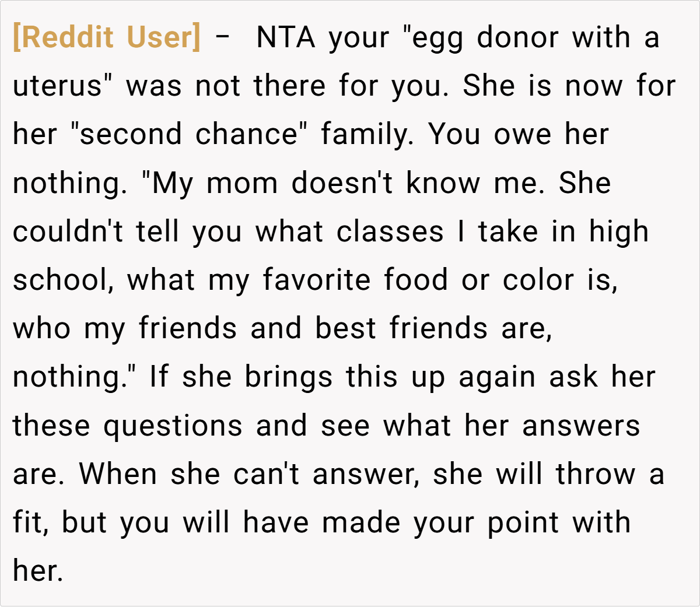The height and width of the screenshot is (607, 700).
Task: Click the word "favorite"
Action: click(x=316, y=280)
